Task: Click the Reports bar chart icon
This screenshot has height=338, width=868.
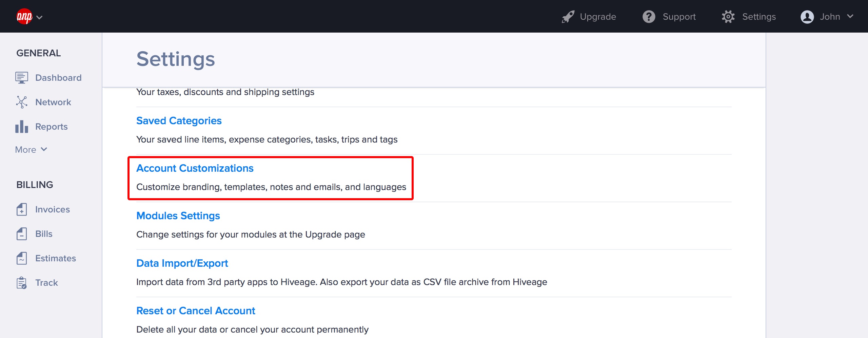Action: pos(22,127)
